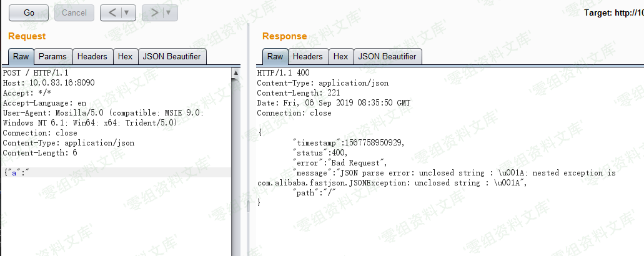Go to previous request with back arrow
Screen dimensions: 644x256
coord(112,12)
